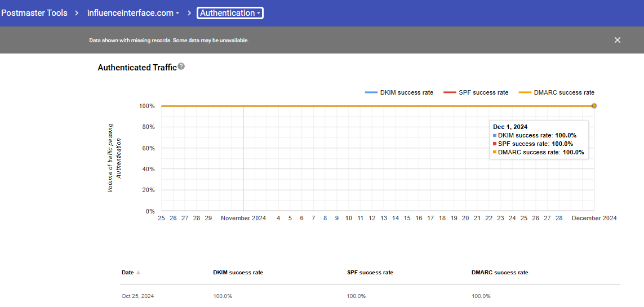
Task: Toggle the DKIM success rate legend label
Action: (407, 92)
